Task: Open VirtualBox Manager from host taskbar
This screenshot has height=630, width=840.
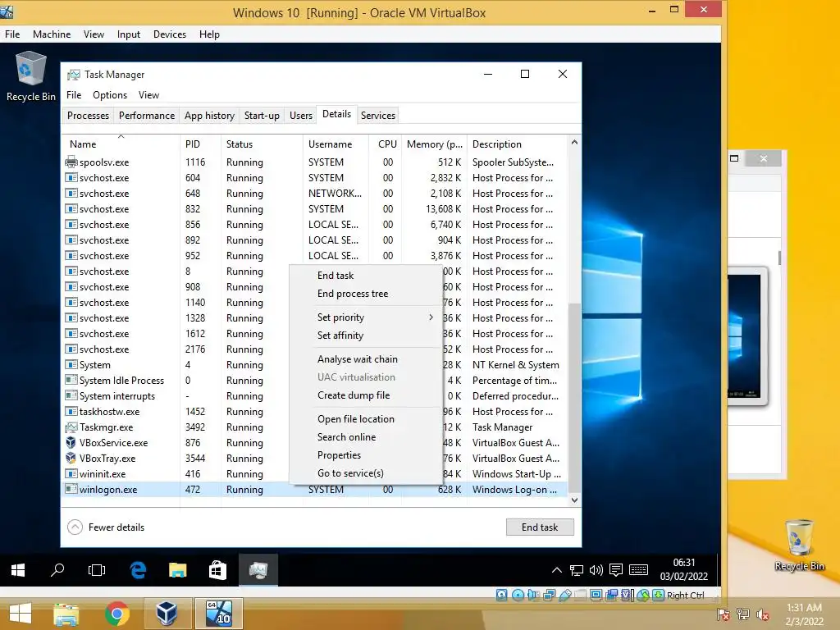Action: tap(167, 614)
